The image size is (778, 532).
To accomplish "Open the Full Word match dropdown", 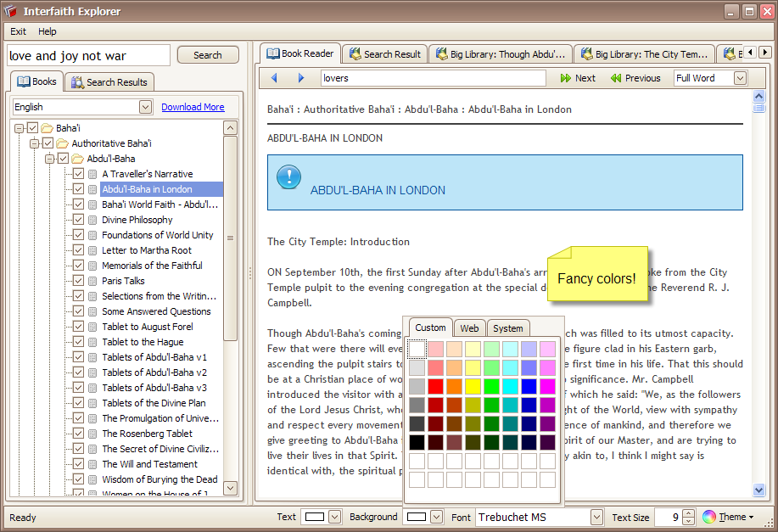I will pyautogui.click(x=739, y=78).
